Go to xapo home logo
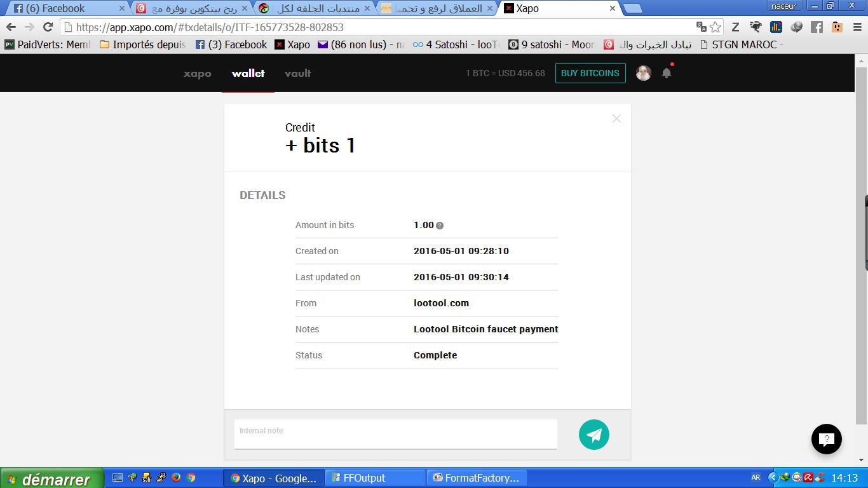This screenshot has height=488, width=868. point(197,74)
